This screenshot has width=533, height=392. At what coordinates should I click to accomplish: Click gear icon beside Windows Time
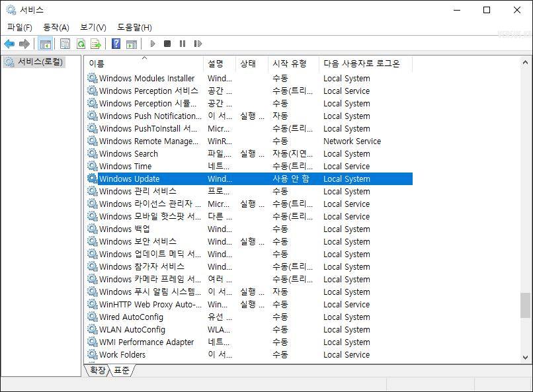(93, 166)
